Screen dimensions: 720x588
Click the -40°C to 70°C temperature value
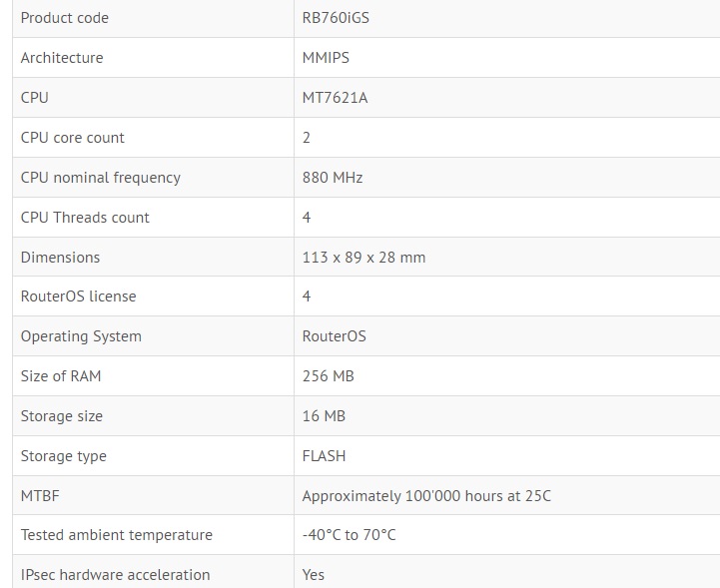tap(349, 535)
